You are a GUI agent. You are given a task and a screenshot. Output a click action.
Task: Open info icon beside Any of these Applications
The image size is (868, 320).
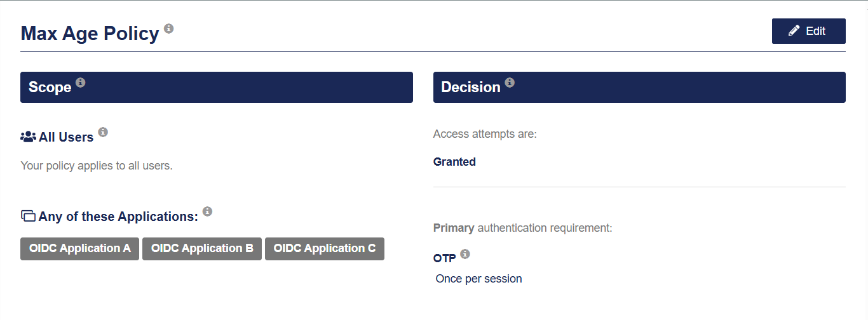[x=207, y=211]
